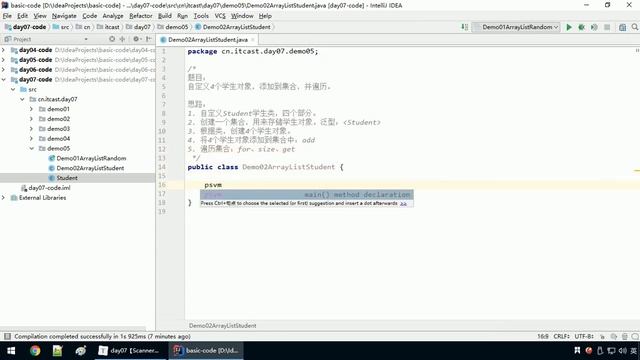Expand day04-code module node
The width and height of the screenshot is (640, 360).
coord(4,50)
